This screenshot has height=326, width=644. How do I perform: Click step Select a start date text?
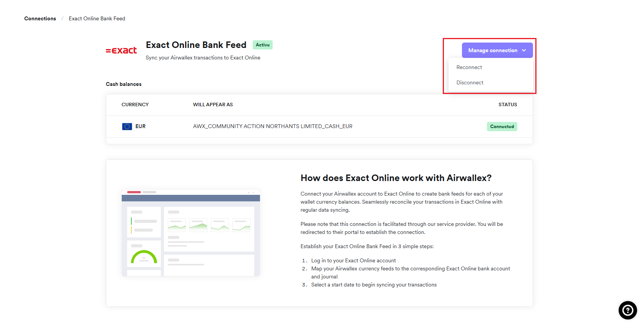point(374,285)
